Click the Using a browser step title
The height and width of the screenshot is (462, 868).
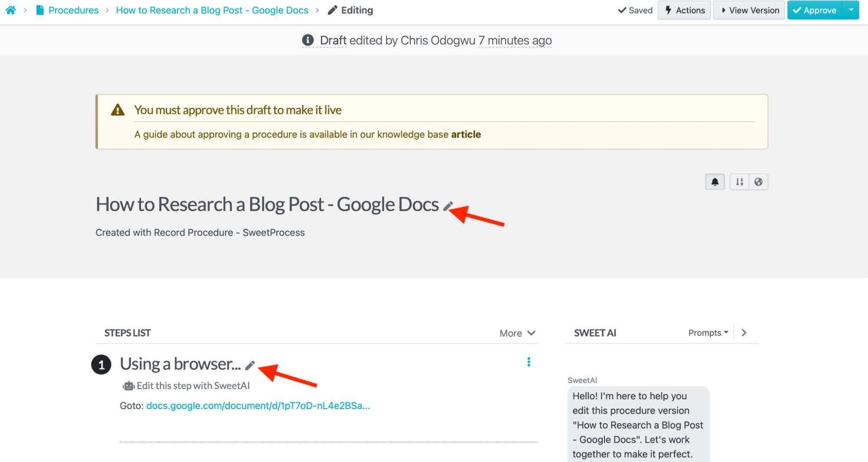click(180, 364)
